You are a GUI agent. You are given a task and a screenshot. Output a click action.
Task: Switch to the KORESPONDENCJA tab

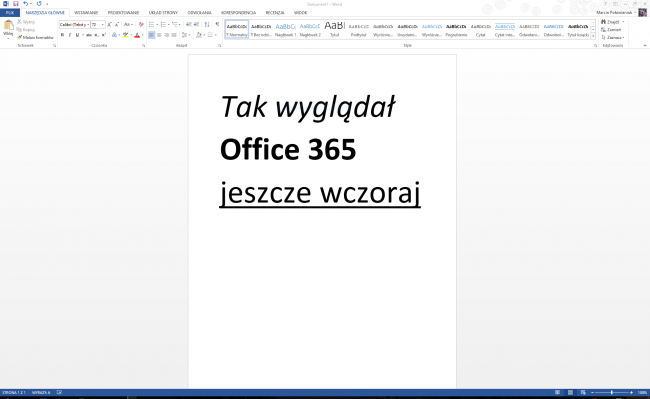[x=238, y=13]
